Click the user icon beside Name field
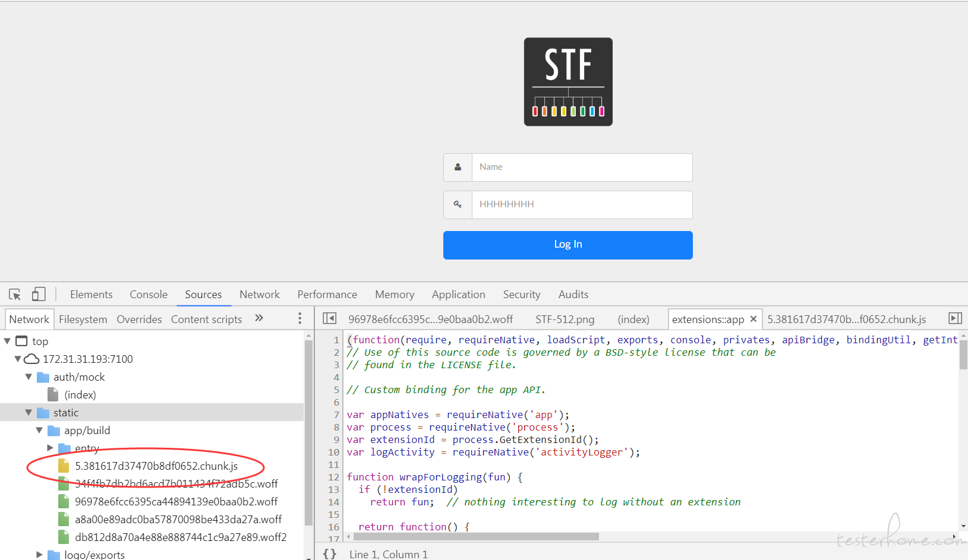The height and width of the screenshot is (560, 968). click(458, 167)
